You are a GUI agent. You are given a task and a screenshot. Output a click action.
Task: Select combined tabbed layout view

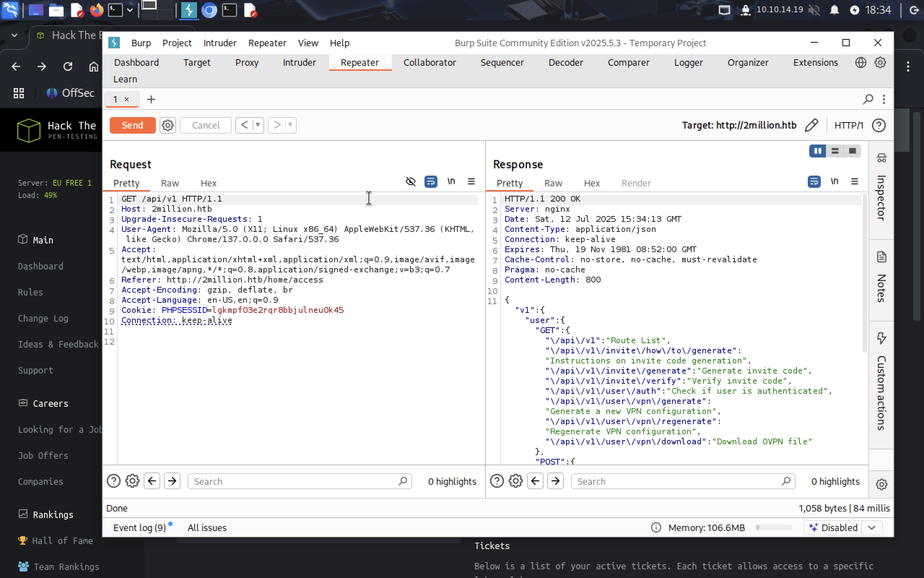pyautogui.click(x=852, y=151)
